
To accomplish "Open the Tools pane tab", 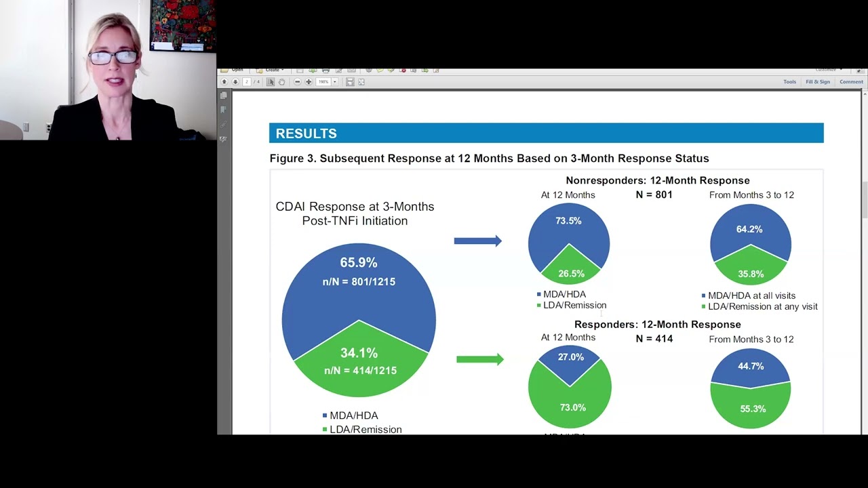I will (789, 82).
